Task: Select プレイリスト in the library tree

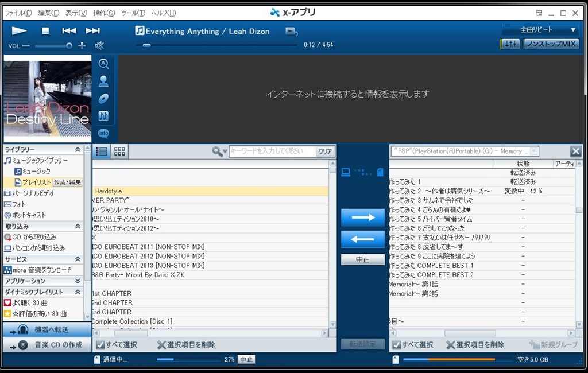Action: 33,182
